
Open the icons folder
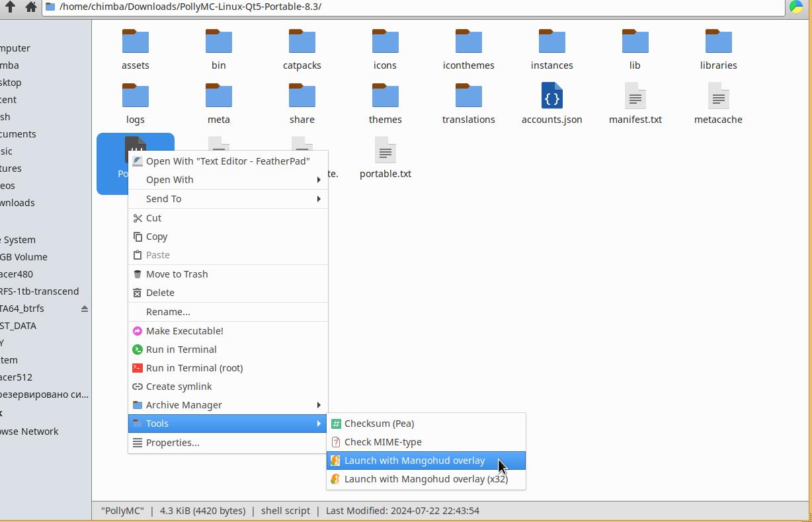(386, 50)
